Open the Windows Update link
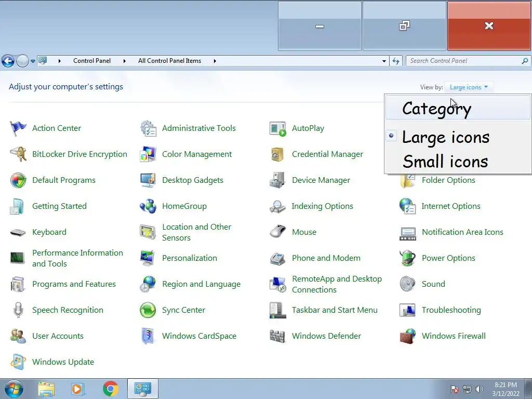The width and height of the screenshot is (532, 399). [x=63, y=362]
